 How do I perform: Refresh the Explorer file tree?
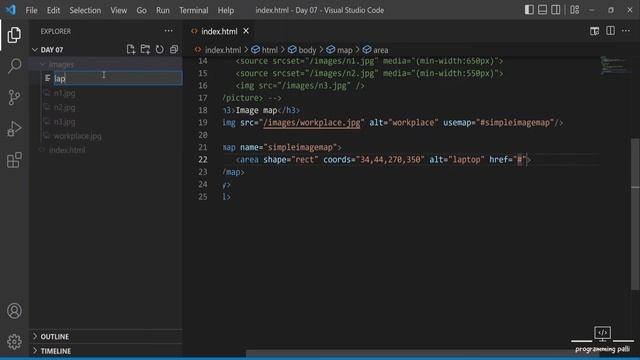[x=160, y=49]
